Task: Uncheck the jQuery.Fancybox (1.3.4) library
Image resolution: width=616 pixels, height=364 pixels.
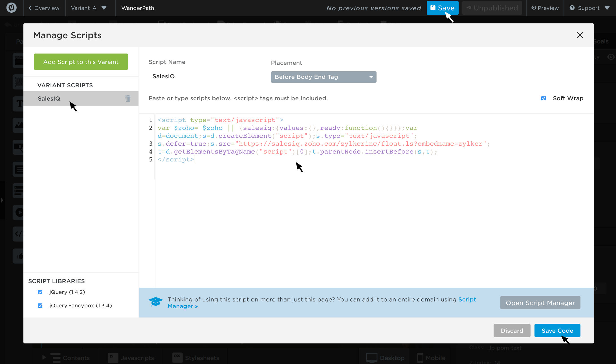Action: pos(40,306)
